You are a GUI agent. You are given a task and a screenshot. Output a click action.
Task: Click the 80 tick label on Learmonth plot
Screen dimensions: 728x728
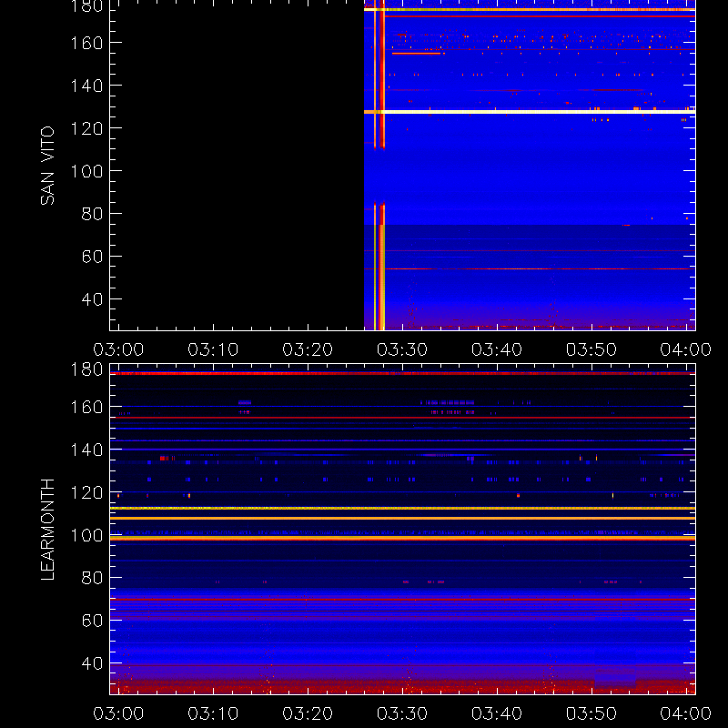[93, 578]
